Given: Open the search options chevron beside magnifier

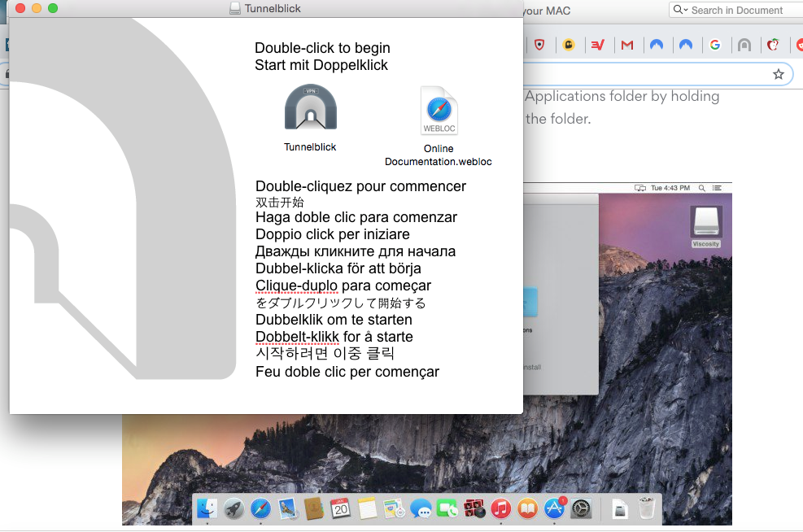Looking at the screenshot, I should 686,10.
